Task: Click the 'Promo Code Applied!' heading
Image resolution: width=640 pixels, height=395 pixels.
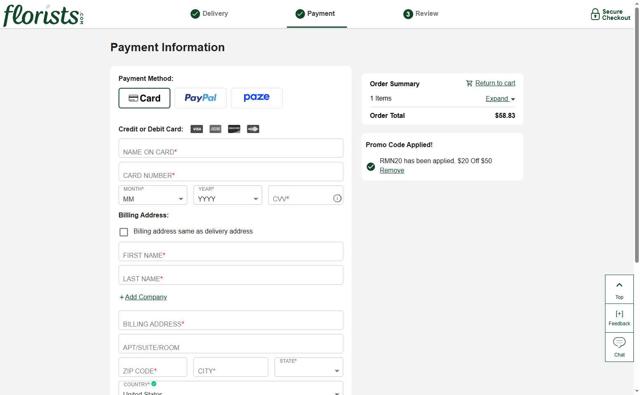Action: (x=399, y=145)
